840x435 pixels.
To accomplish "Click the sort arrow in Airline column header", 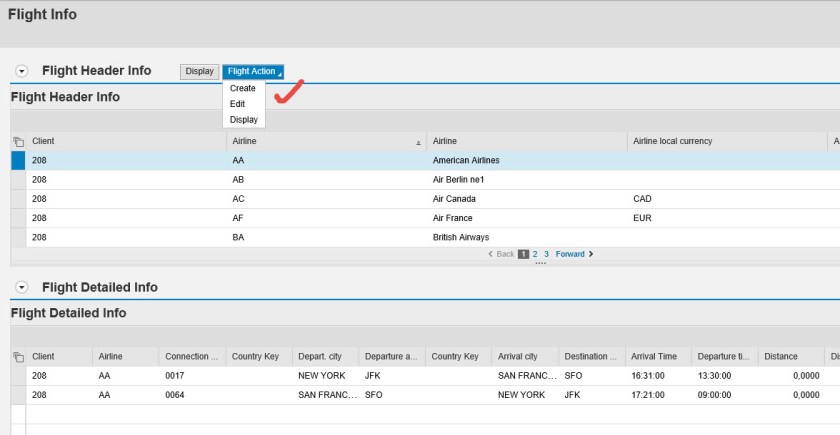I will click(418, 143).
